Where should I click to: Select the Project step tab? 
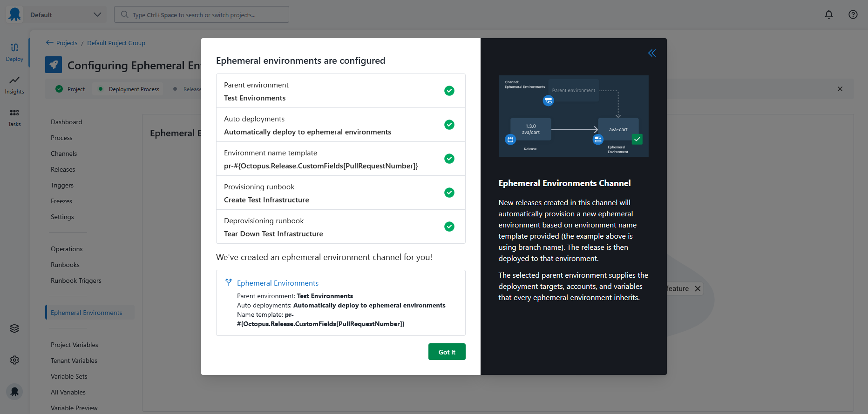(70, 89)
